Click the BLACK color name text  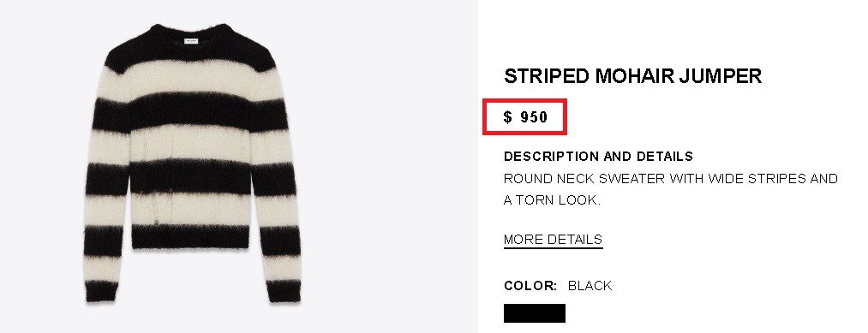coord(590,286)
